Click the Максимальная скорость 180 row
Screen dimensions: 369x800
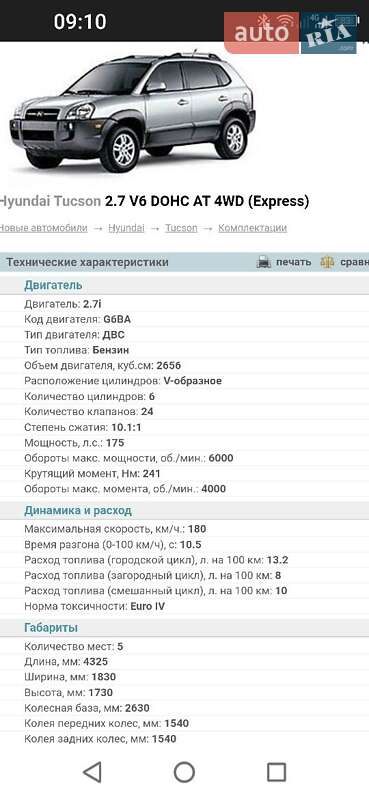[184, 529]
